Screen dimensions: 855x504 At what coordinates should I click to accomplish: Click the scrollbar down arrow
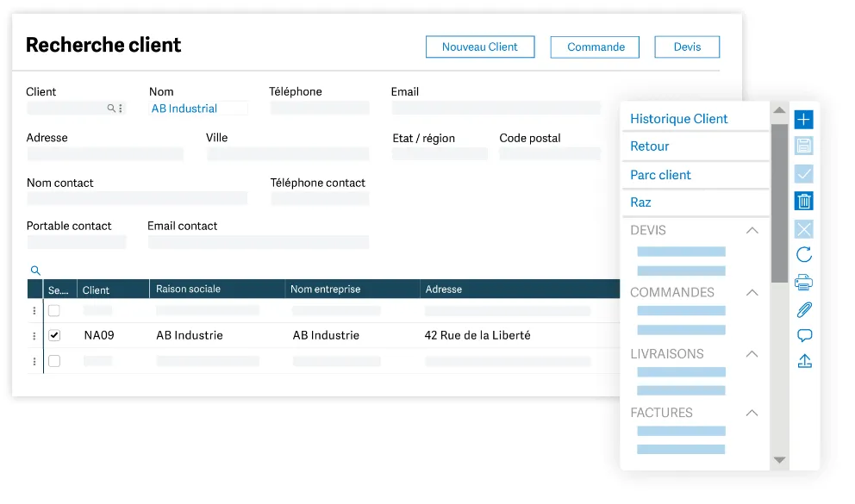click(x=780, y=460)
